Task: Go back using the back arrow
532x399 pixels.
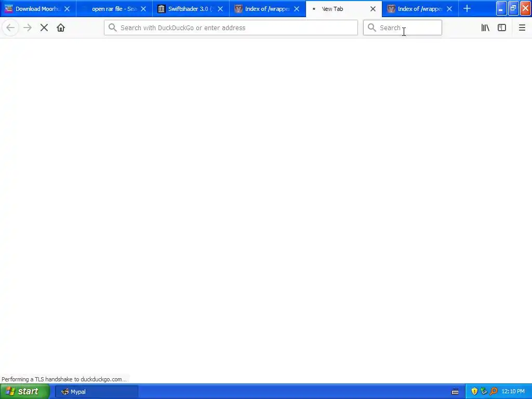Action: pyautogui.click(x=10, y=28)
